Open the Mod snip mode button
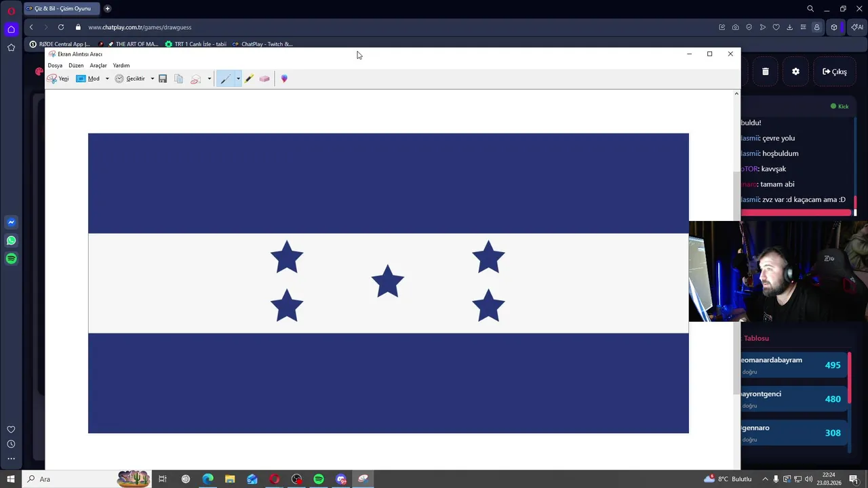This screenshot has height=488, width=868. point(87,79)
